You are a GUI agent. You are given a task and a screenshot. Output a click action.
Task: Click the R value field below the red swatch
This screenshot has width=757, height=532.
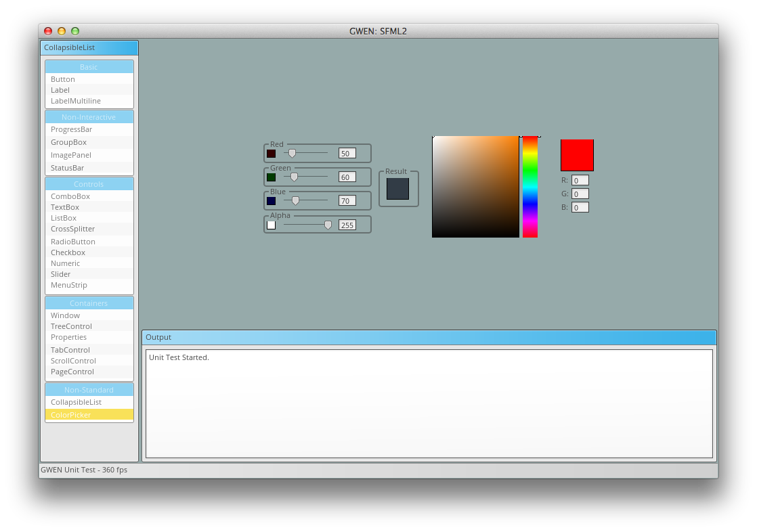[579, 180]
